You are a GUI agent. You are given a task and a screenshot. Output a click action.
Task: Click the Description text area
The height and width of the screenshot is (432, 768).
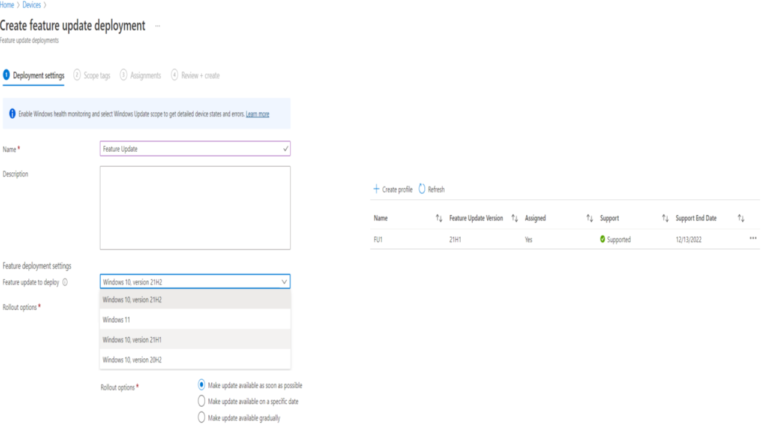click(195, 208)
